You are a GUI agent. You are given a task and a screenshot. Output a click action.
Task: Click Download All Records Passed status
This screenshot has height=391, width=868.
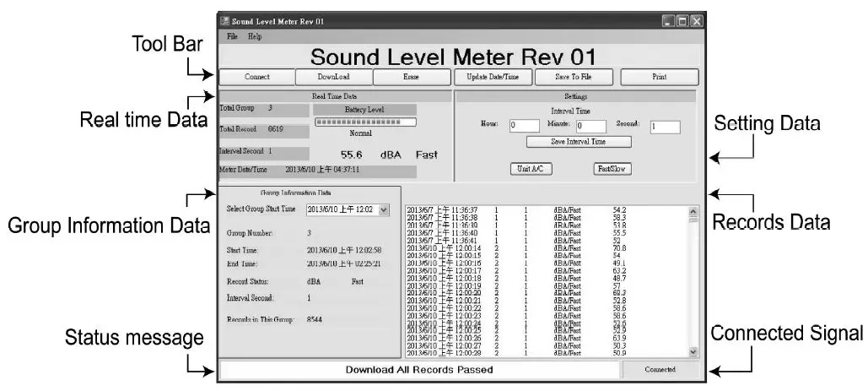point(419,369)
